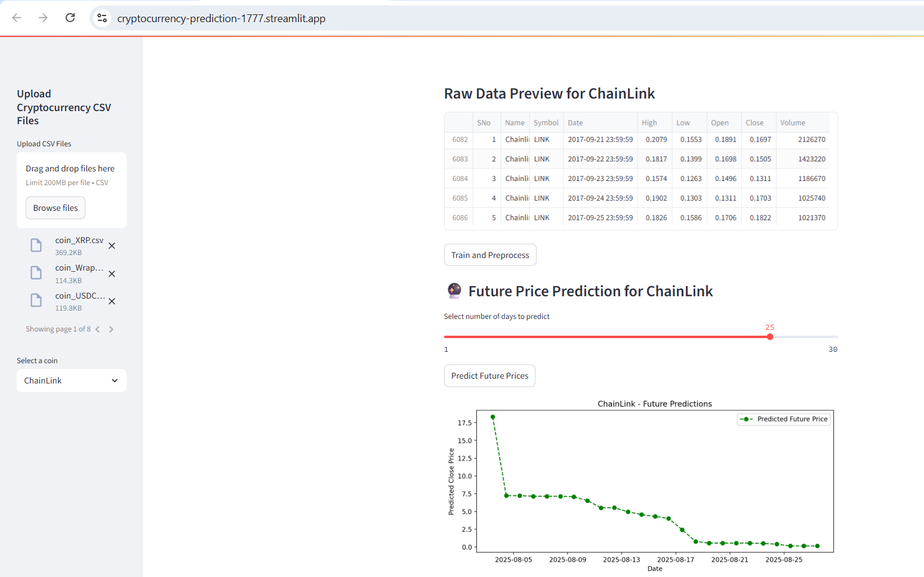Click slider maximum label 30
The image size is (924, 577).
[x=833, y=349]
